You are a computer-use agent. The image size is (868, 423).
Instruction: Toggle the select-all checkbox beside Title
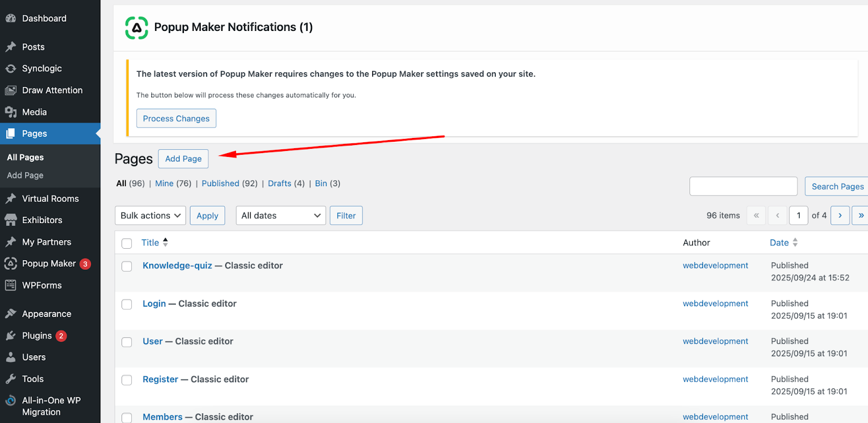(127, 243)
